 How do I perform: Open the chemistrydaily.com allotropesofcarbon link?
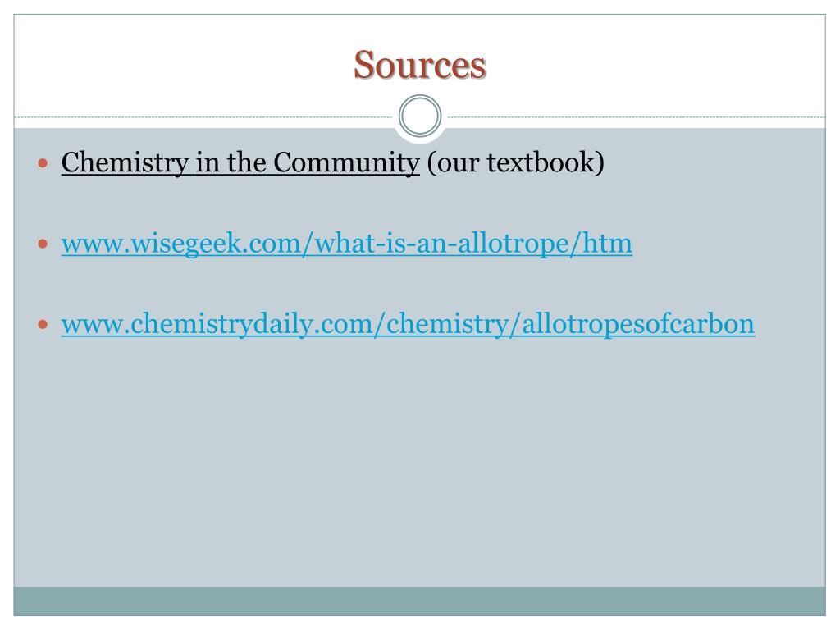(x=408, y=324)
